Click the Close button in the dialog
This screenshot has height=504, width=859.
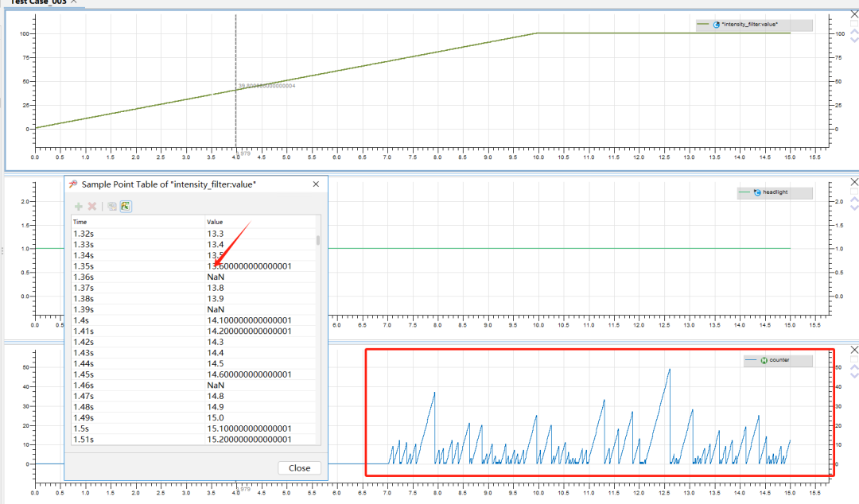[x=299, y=468]
